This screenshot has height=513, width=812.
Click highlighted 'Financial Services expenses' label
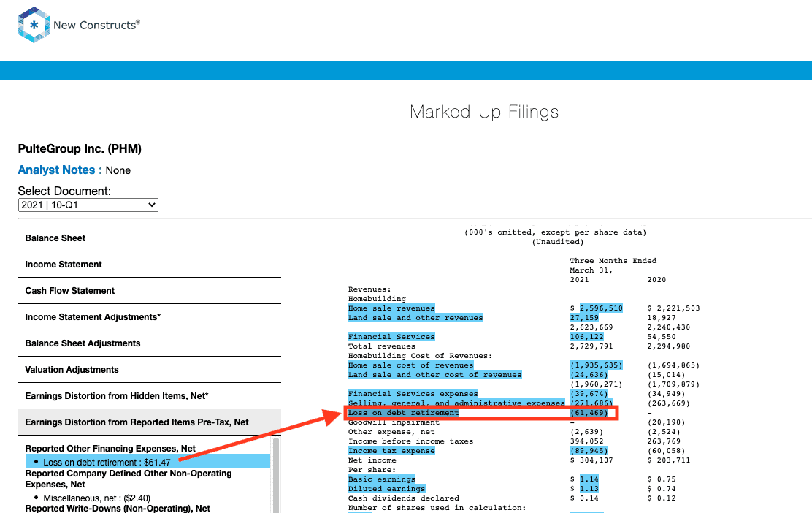(413, 394)
